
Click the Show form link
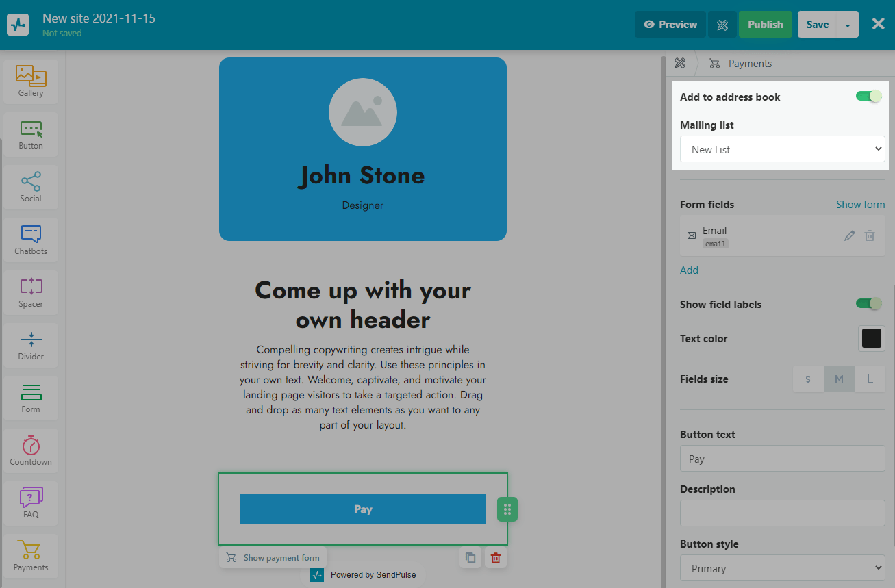tap(860, 205)
